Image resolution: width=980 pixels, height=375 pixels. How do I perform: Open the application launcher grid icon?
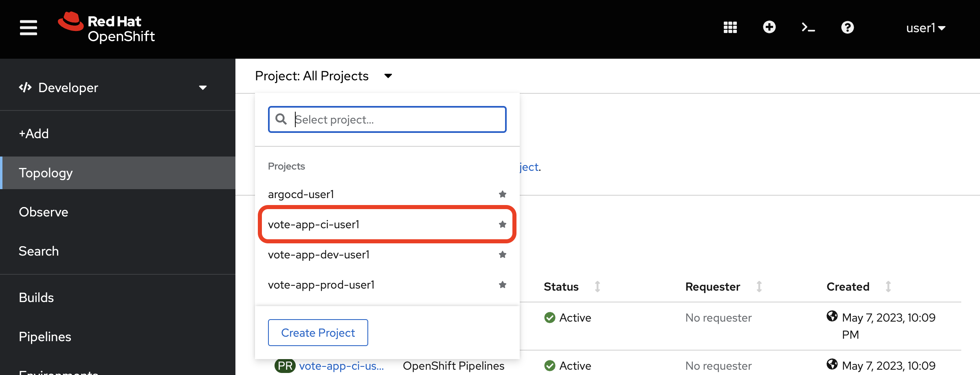coord(730,28)
